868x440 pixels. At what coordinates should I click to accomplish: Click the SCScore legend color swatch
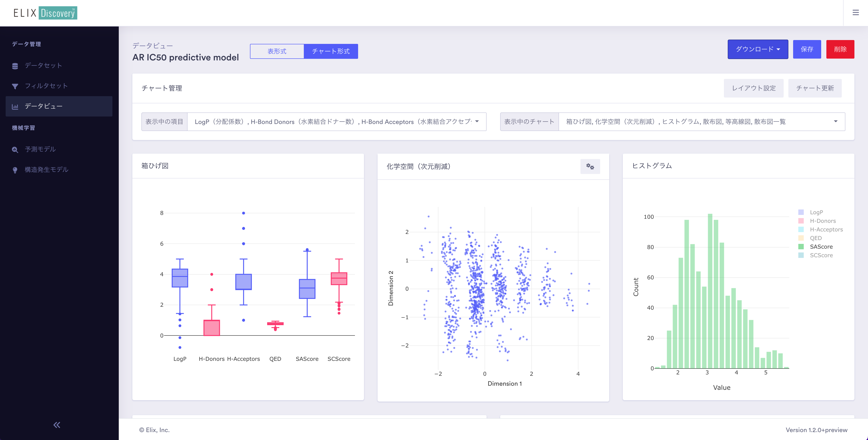click(x=801, y=255)
